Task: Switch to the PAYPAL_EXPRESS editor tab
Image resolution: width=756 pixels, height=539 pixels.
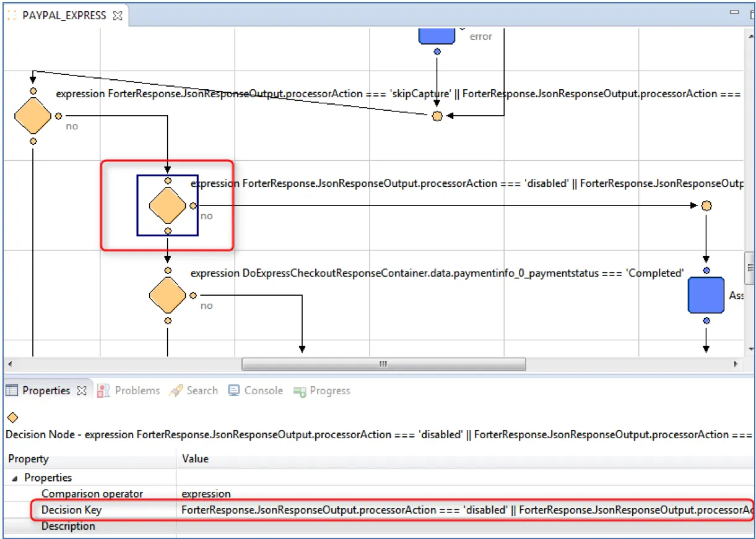Action: pos(64,15)
